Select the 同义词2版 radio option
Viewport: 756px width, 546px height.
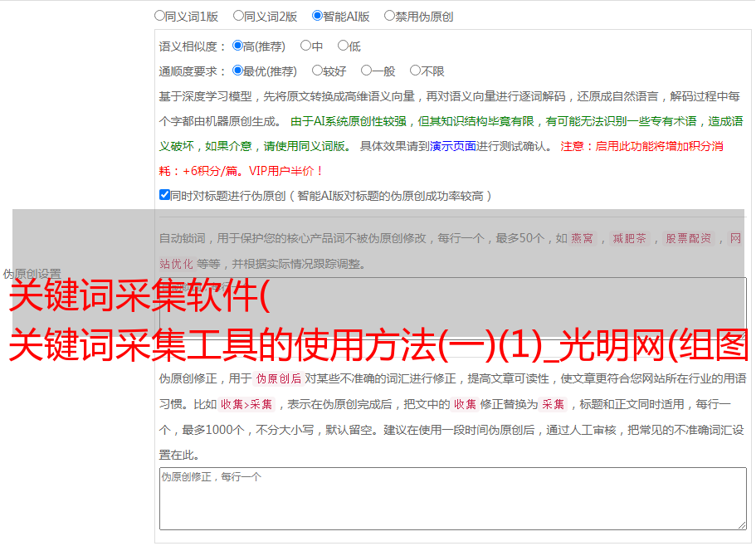(x=238, y=16)
